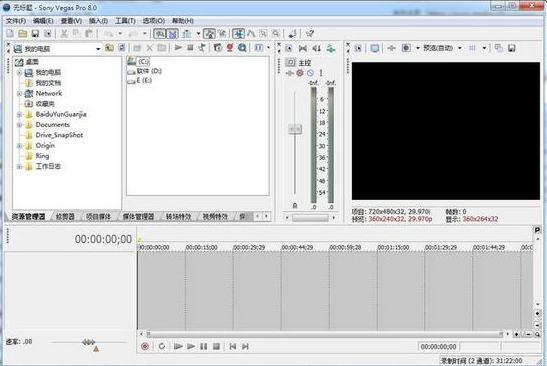Image resolution: width=547 pixels, height=366 pixels.
Task: Open the 文件(F) menu
Action: coord(16,21)
